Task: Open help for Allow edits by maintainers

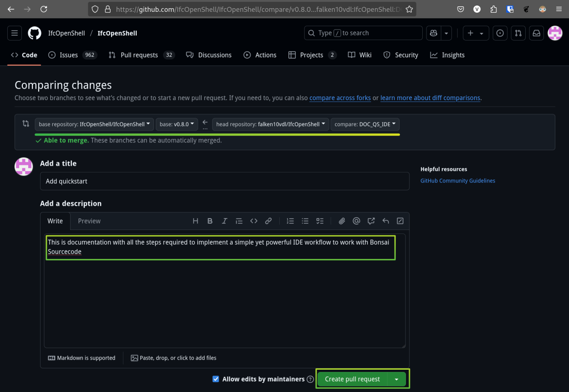Action: 310,379
